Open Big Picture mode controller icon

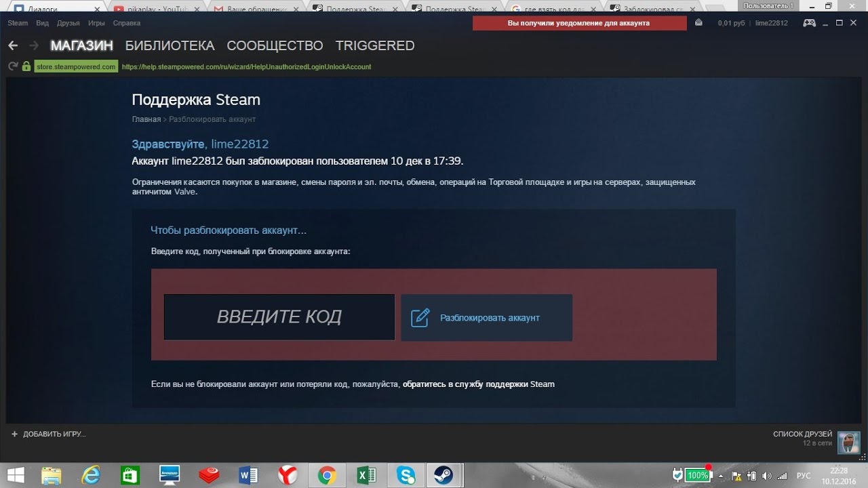tap(810, 22)
